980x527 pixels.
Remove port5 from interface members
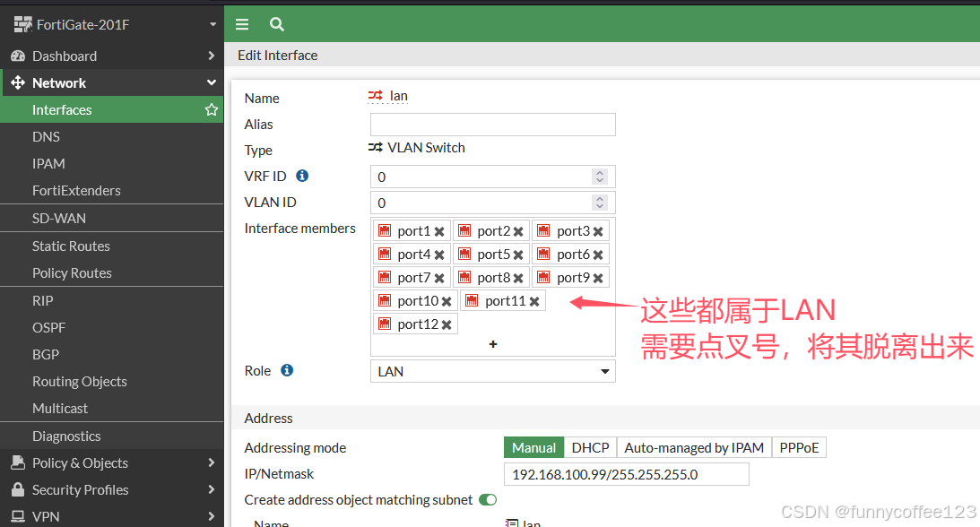518,255
